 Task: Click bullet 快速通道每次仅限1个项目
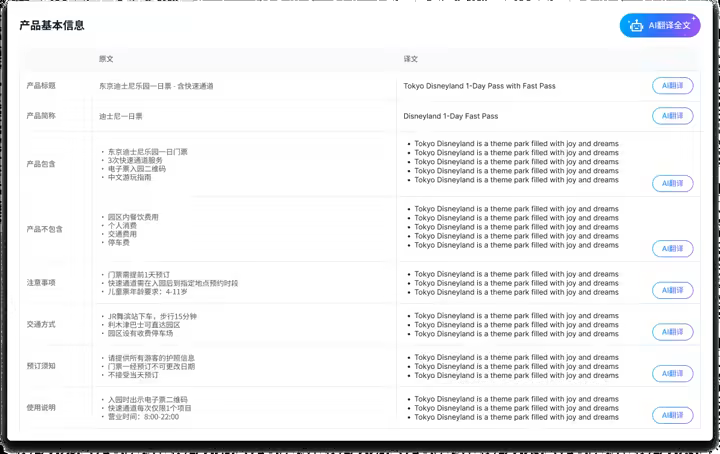(149, 408)
